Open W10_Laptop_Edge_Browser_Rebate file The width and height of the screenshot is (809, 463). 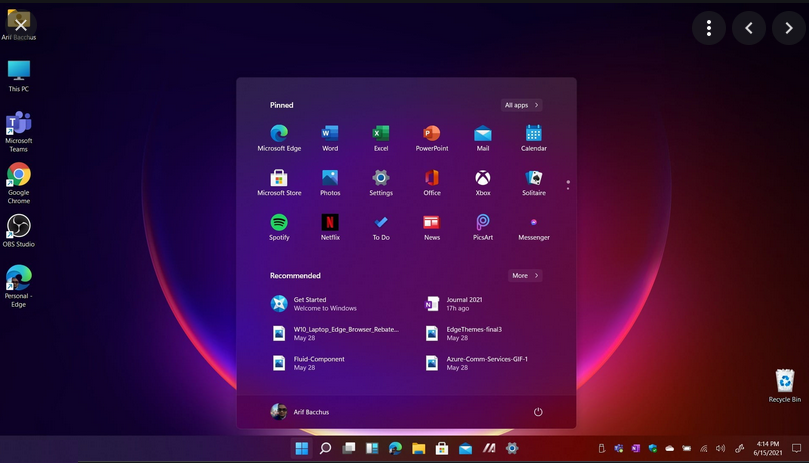335,333
